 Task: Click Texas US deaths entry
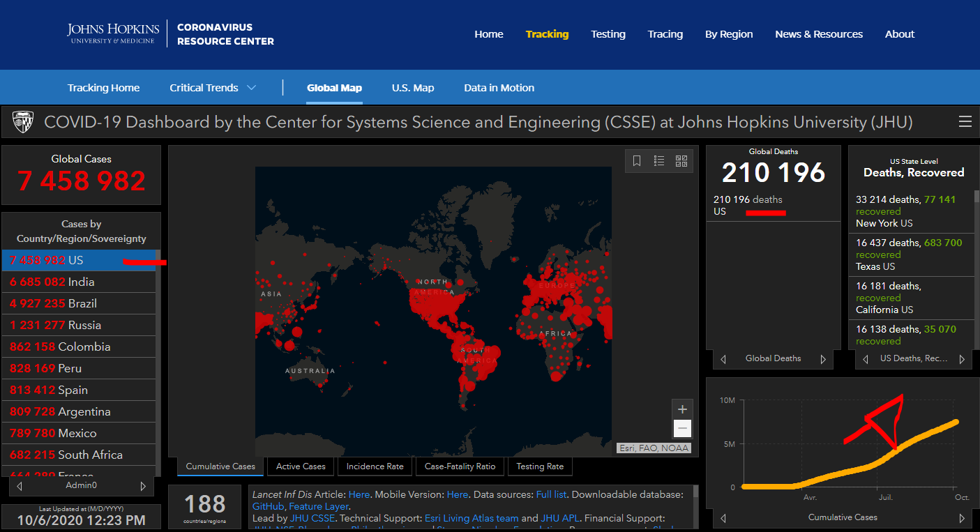[912, 254]
